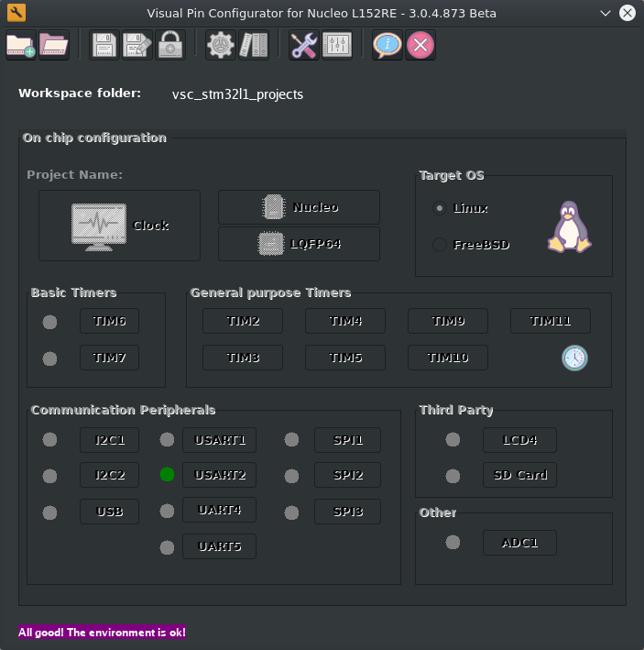Open the window menu arrow in title bar
644x650 pixels.
605,13
